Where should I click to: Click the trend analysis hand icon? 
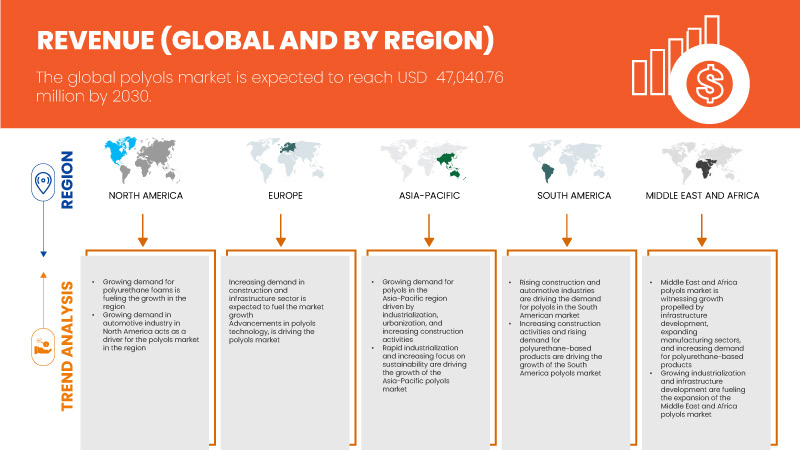(x=43, y=350)
